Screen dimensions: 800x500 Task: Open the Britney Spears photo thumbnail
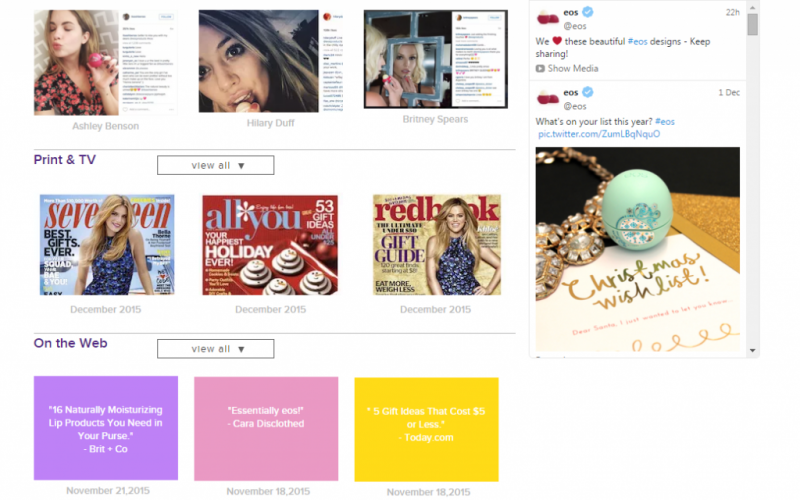click(x=436, y=59)
